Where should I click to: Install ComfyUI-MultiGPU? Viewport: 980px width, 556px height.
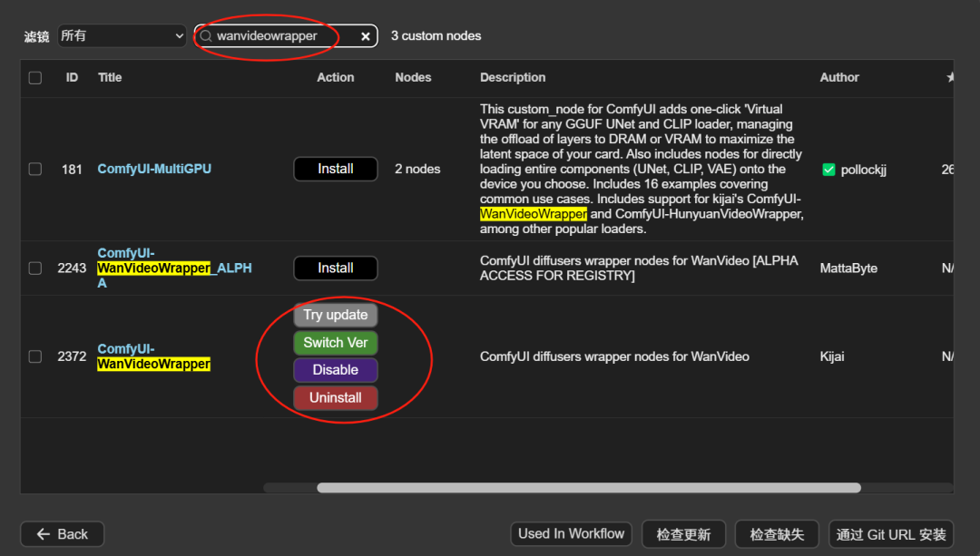coord(335,169)
